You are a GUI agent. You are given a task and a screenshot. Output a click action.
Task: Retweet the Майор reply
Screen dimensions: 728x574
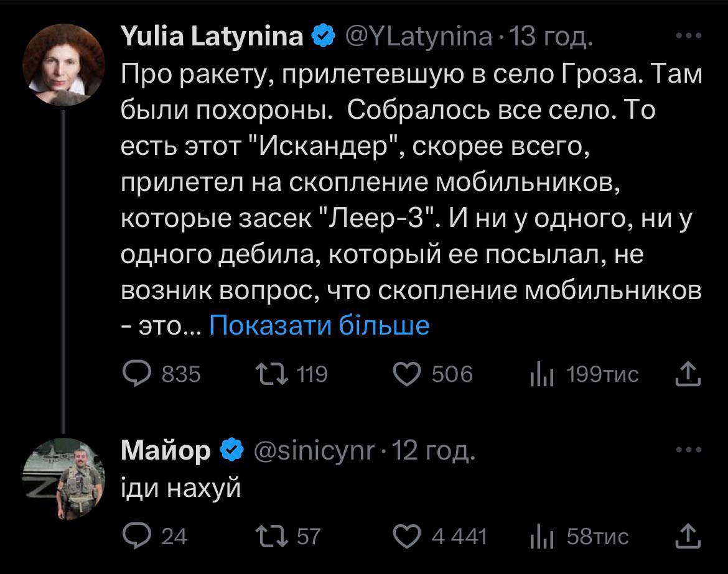269,536
